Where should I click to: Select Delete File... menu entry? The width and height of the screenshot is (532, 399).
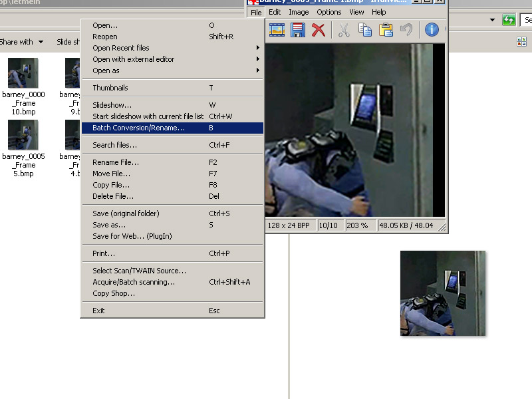(x=172, y=196)
